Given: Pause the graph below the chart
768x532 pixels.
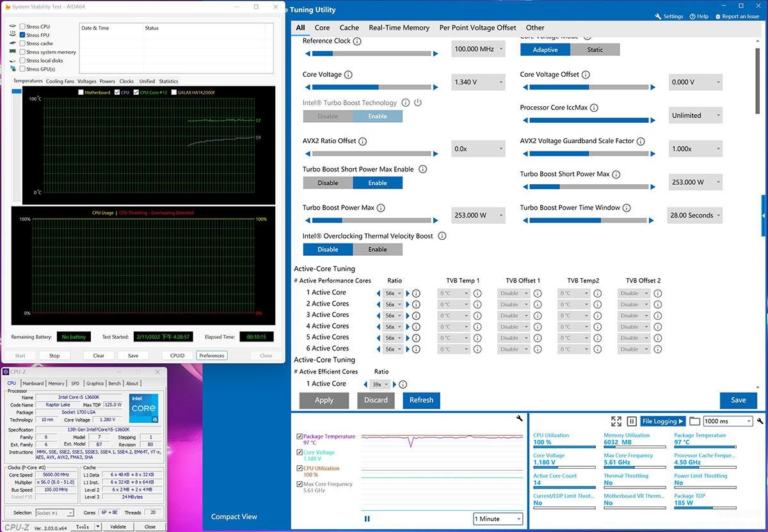Looking at the screenshot, I should [367, 519].
